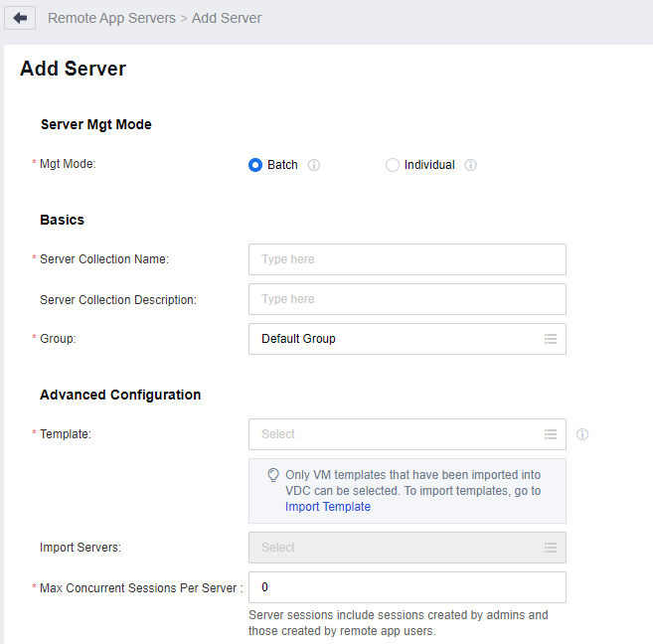The width and height of the screenshot is (653, 644).
Task: Click Server Collection Description input field
Action: [x=407, y=299]
